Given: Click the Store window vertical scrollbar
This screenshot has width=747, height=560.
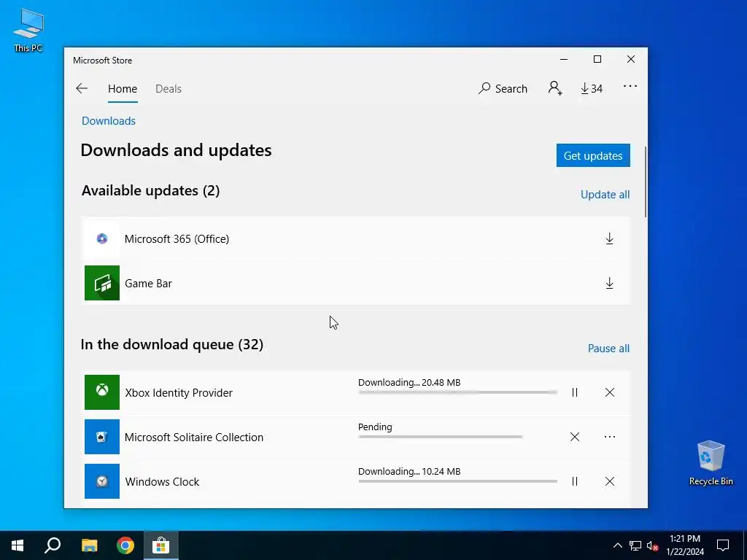Looking at the screenshot, I should 646,182.
